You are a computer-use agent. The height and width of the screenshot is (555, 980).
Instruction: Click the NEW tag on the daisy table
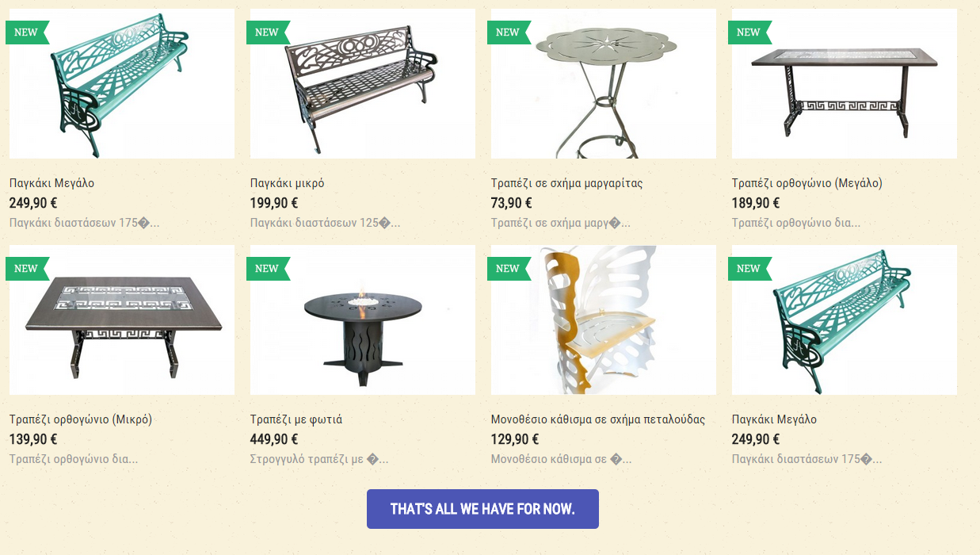click(509, 33)
